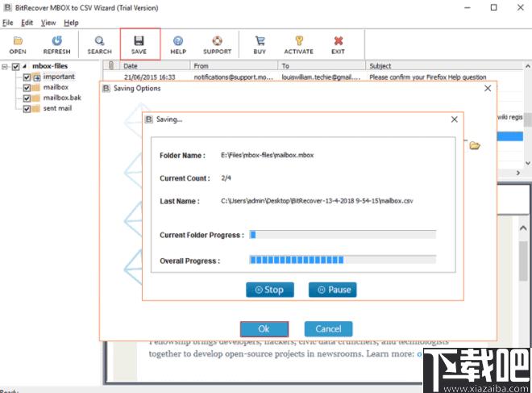Open the HELP toolbar icon
Image resolution: width=532 pixels, height=393 pixels.
pos(178,45)
